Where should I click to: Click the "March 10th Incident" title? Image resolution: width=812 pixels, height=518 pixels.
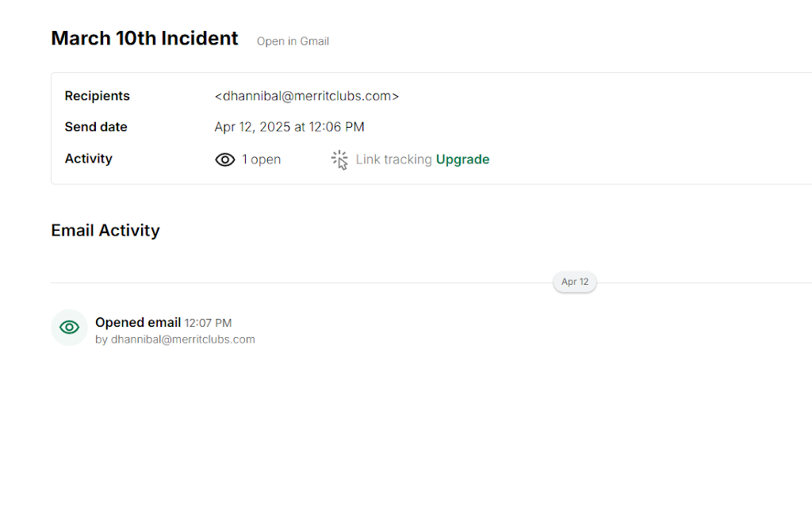coord(144,38)
